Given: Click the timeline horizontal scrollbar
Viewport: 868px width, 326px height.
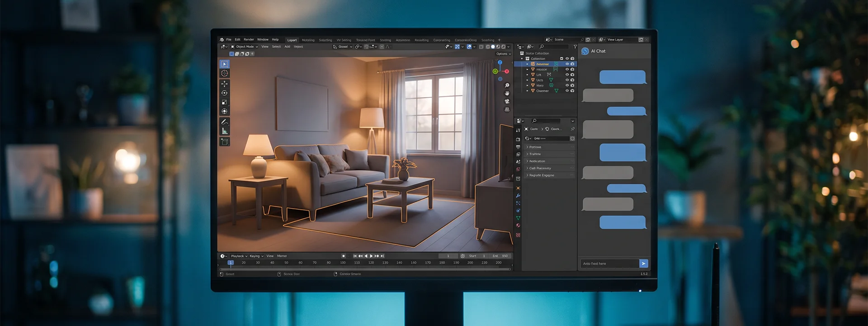Looking at the screenshot, I should (x=365, y=269).
